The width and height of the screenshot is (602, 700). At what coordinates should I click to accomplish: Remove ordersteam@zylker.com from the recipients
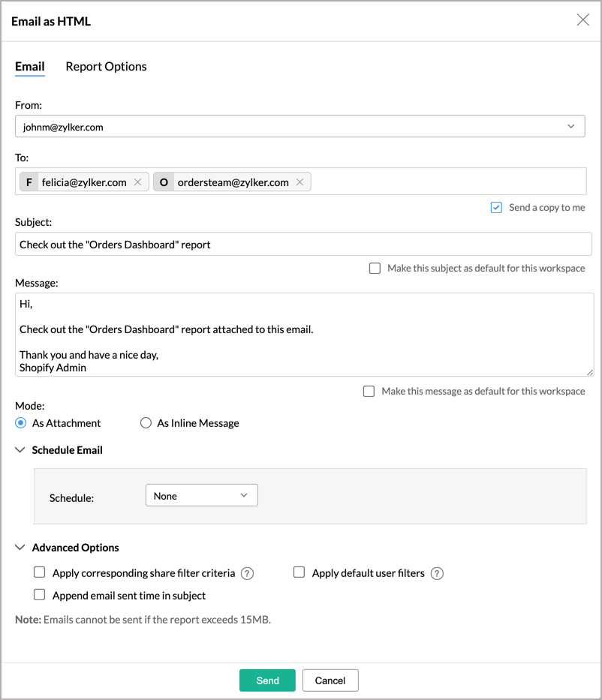[x=299, y=182]
